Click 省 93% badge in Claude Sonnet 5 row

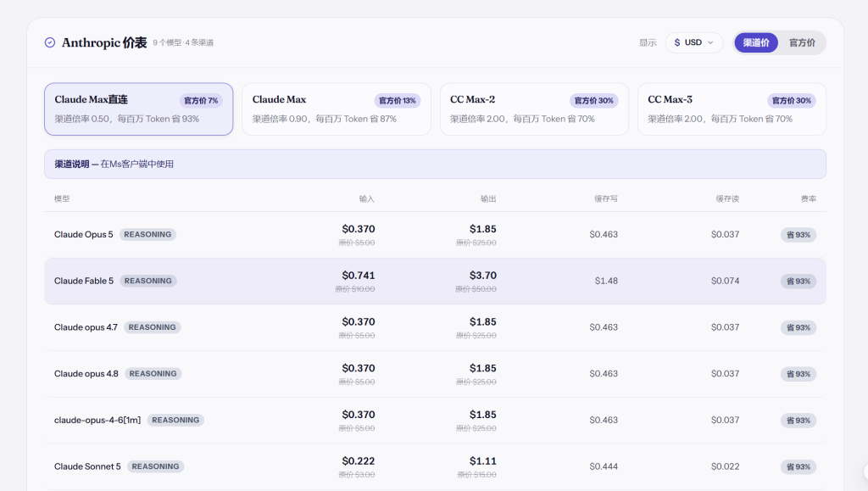798,466
